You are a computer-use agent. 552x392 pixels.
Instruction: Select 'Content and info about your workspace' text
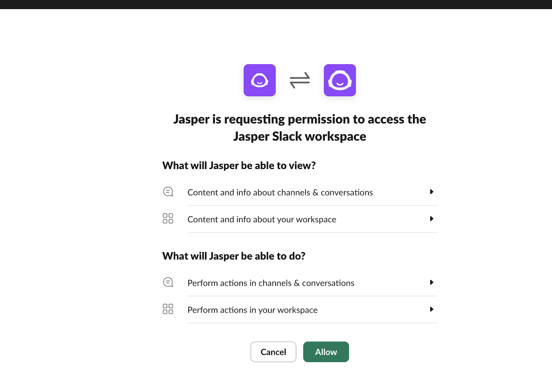coord(262,219)
